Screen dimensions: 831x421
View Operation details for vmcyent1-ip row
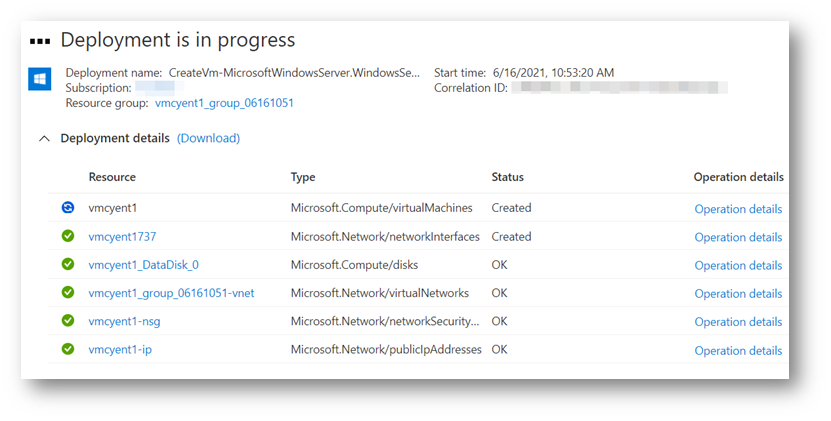738,351
